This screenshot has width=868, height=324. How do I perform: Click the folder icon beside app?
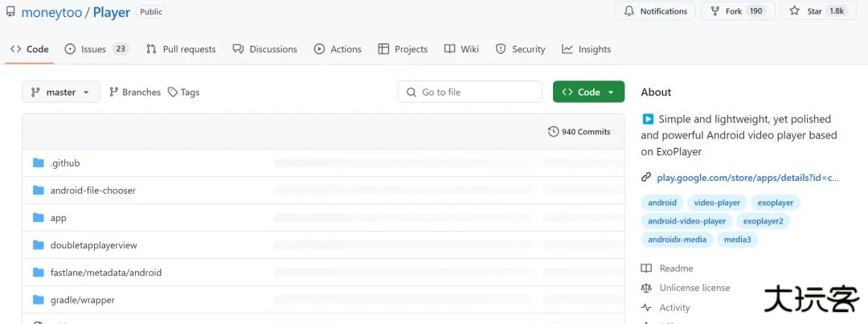click(x=39, y=218)
